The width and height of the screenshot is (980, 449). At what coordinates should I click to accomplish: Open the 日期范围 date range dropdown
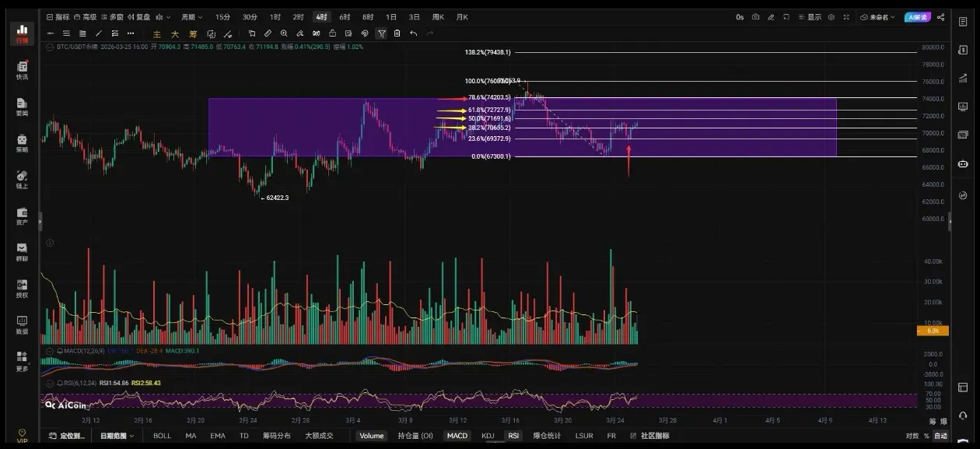(x=117, y=436)
